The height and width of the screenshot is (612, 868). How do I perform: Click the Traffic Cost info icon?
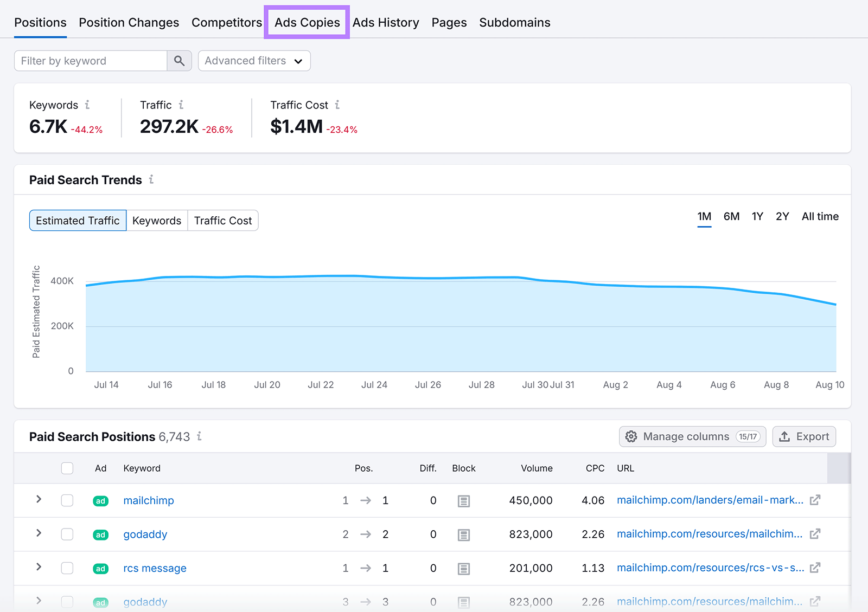coord(338,105)
